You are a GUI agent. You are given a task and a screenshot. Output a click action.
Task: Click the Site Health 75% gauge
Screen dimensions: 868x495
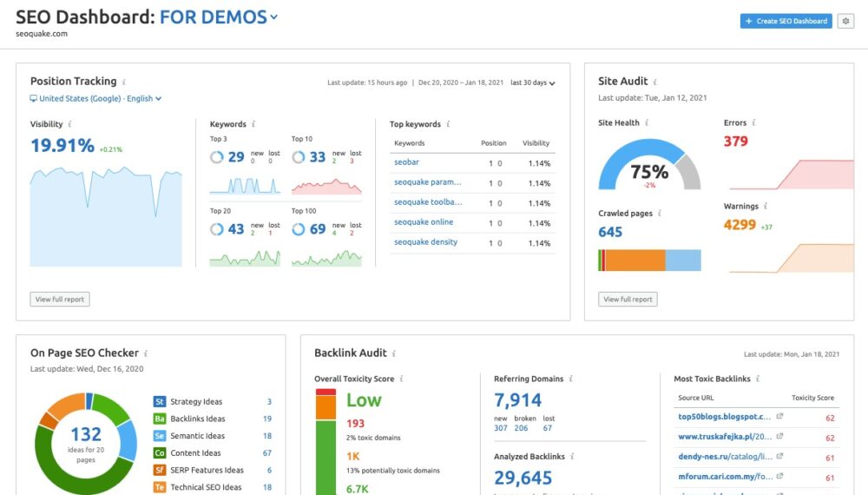click(649, 164)
